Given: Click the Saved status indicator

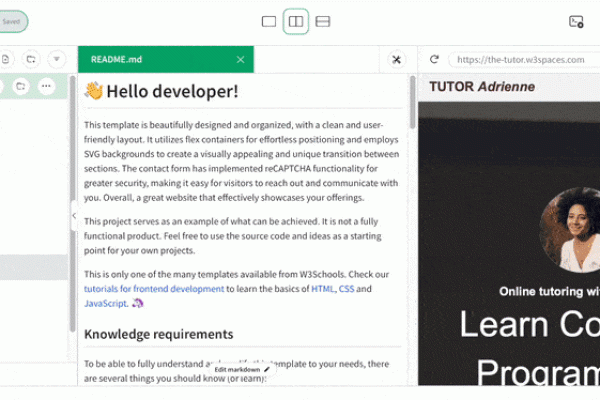Looking at the screenshot, I should pos(12,21).
